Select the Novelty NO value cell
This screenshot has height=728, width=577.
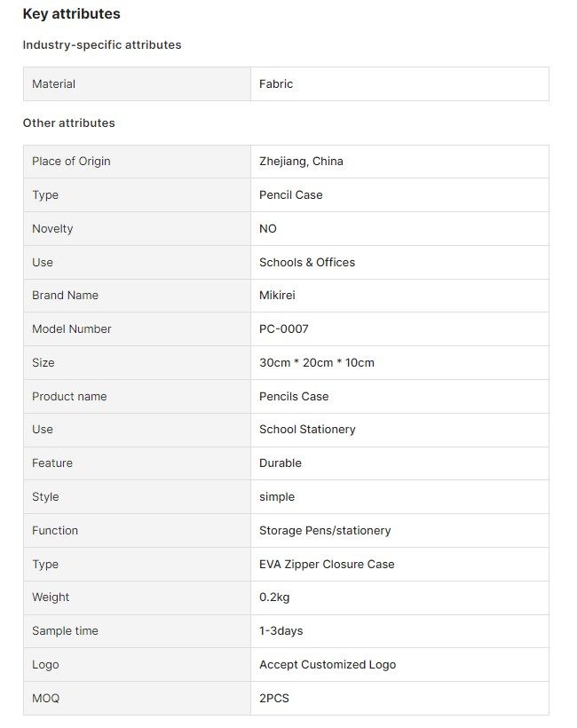tap(399, 229)
